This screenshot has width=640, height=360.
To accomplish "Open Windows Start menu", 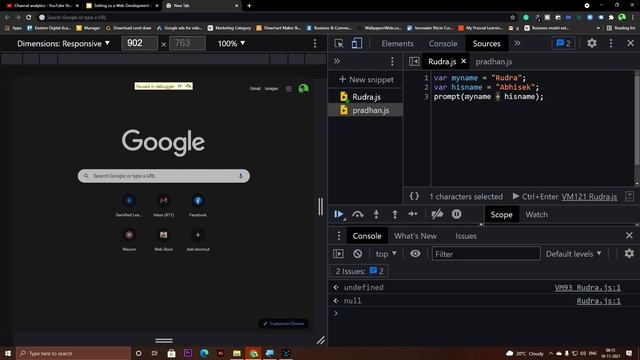I will tap(8, 353).
